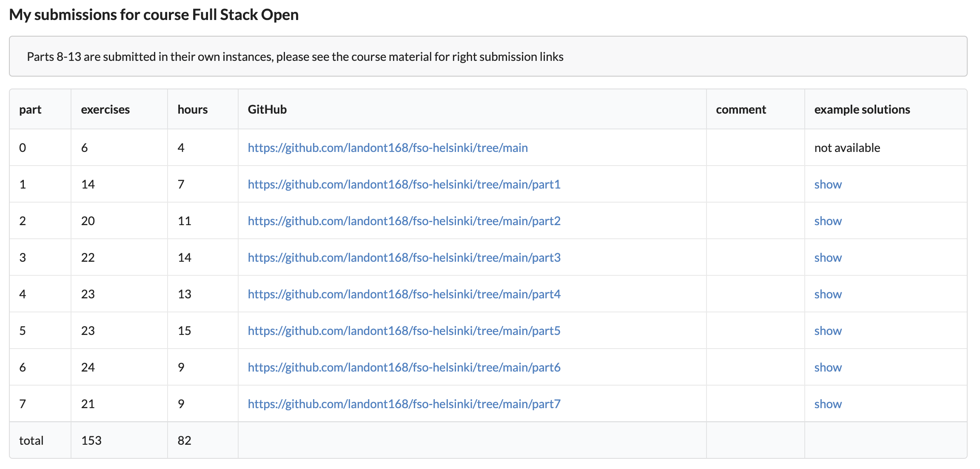Click the exercises value 14 for part 1

coord(88,184)
